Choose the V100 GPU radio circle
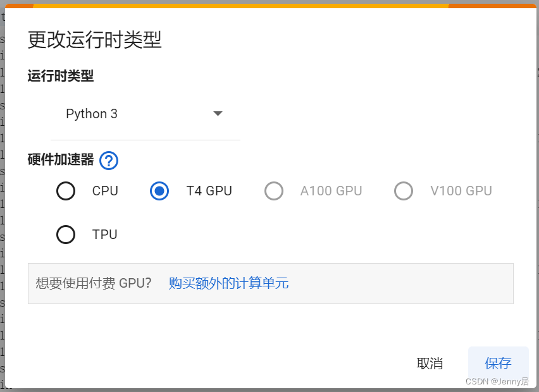This screenshot has height=392, width=539. tap(404, 191)
